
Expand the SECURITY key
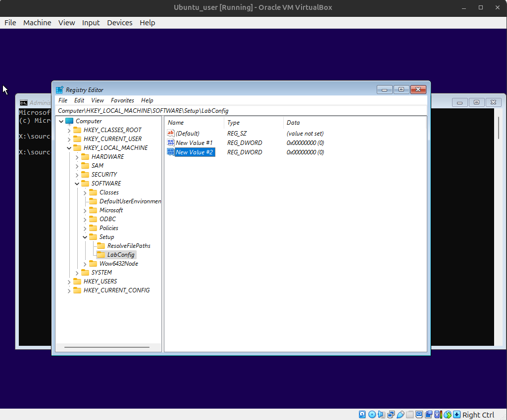coord(77,175)
